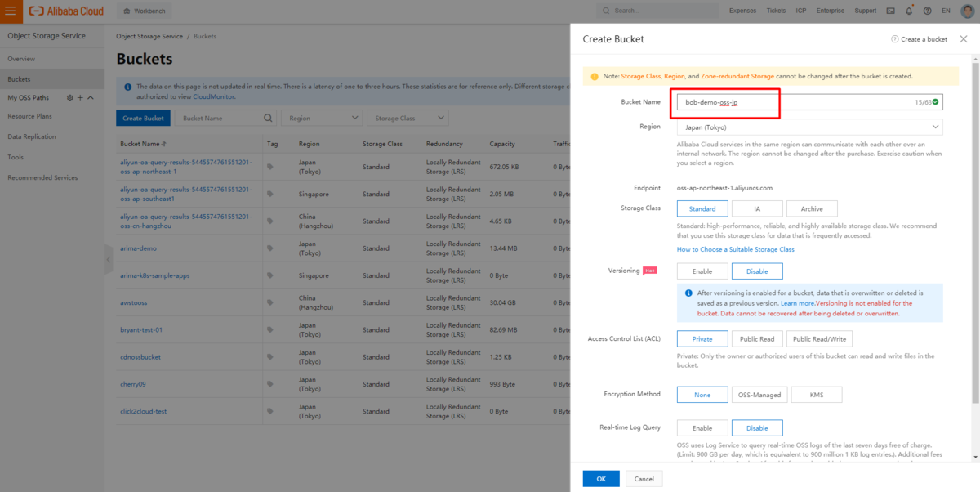Collapse the My OSS Paths section
Image resolution: width=980 pixels, height=492 pixels.
pos(91,97)
